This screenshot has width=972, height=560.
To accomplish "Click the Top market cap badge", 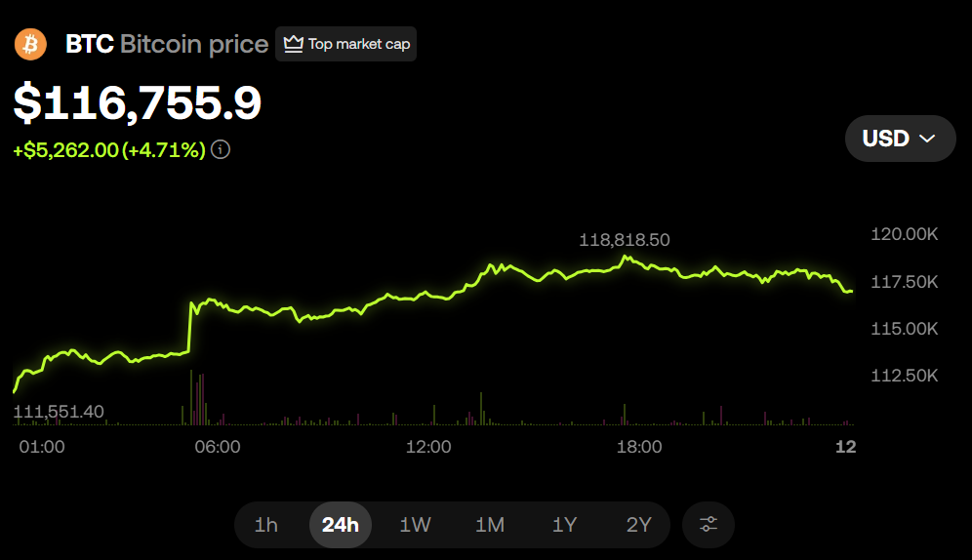I will pos(345,44).
